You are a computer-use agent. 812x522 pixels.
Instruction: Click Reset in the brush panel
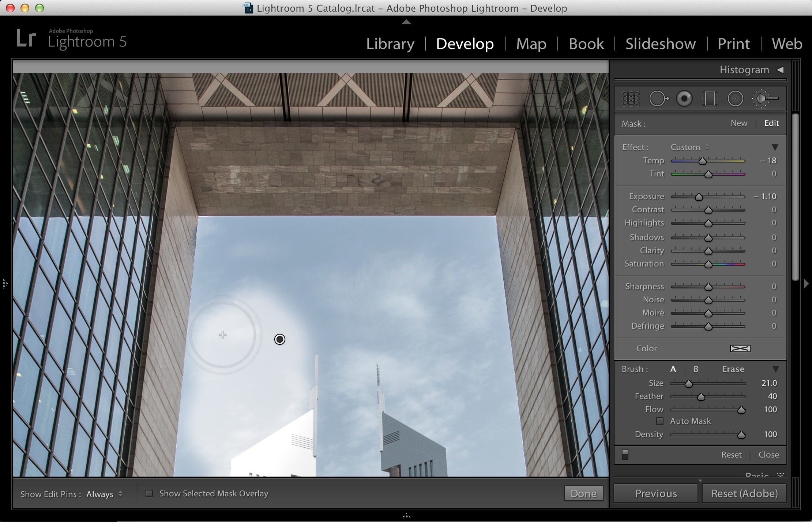[x=731, y=455]
